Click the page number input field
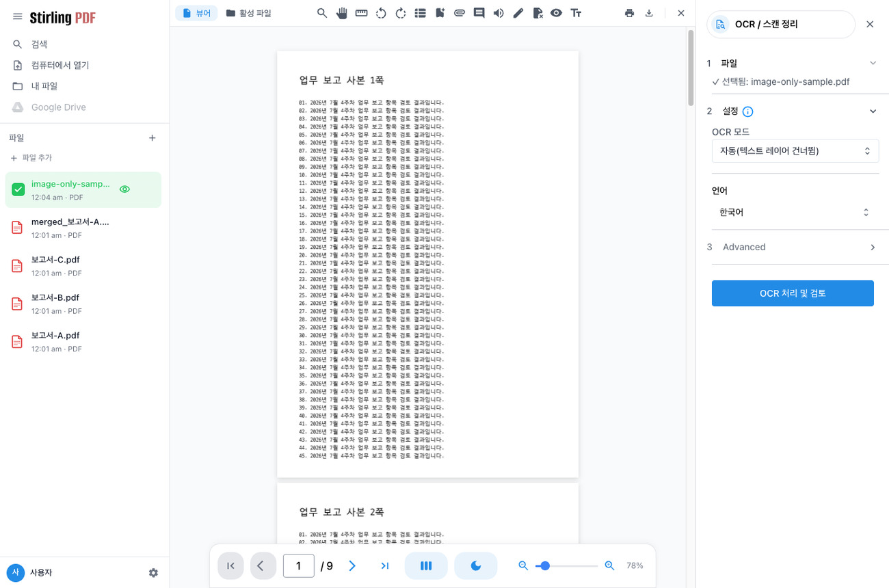Image resolution: width=889 pixels, height=588 pixels. (299, 565)
